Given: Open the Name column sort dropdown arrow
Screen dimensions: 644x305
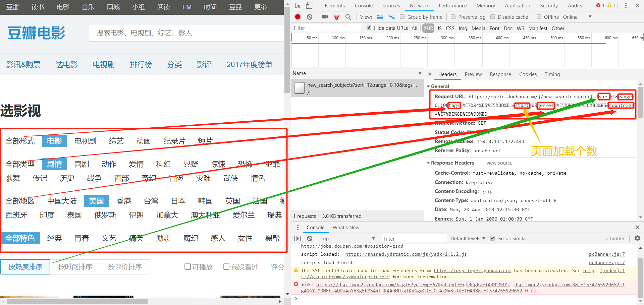Looking at the screenshot, I should [420, 73].
